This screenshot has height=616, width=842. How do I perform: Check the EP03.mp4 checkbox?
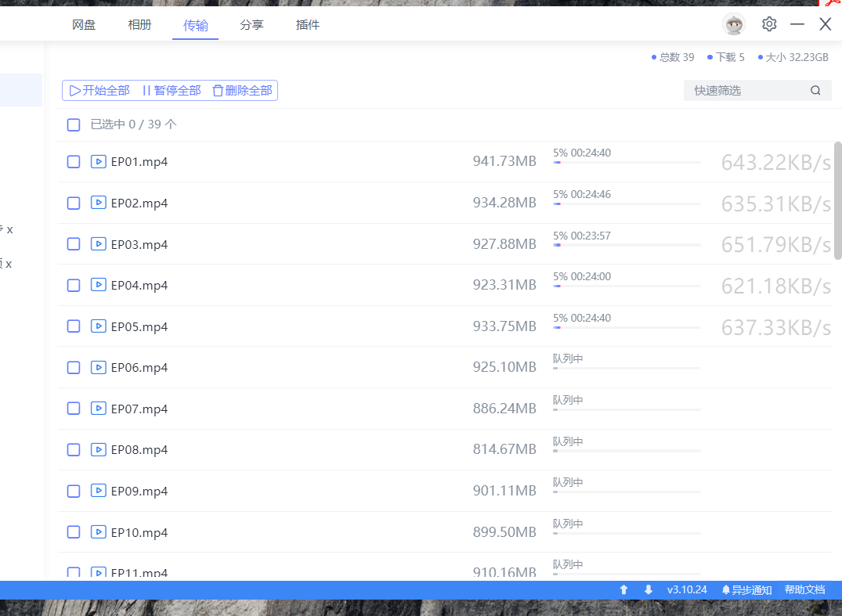(x=74, y=244)
